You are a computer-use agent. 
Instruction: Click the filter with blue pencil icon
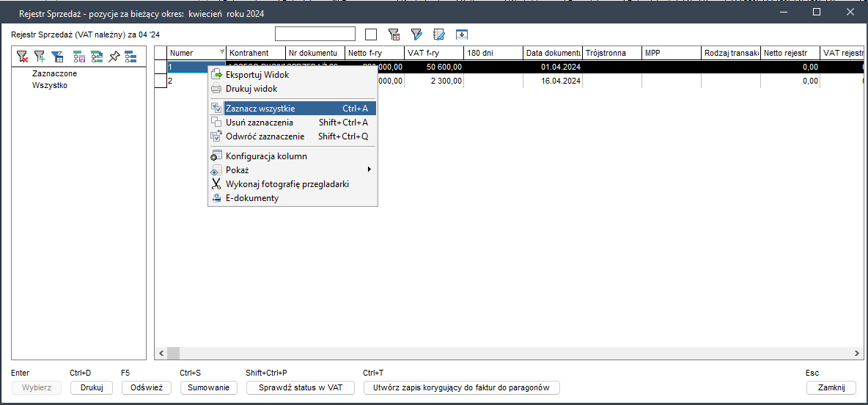pyautogui.click(x=417, y=34)
